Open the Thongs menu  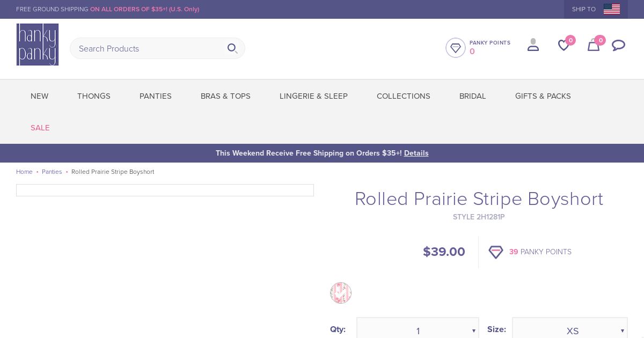(x=94, y=96)
